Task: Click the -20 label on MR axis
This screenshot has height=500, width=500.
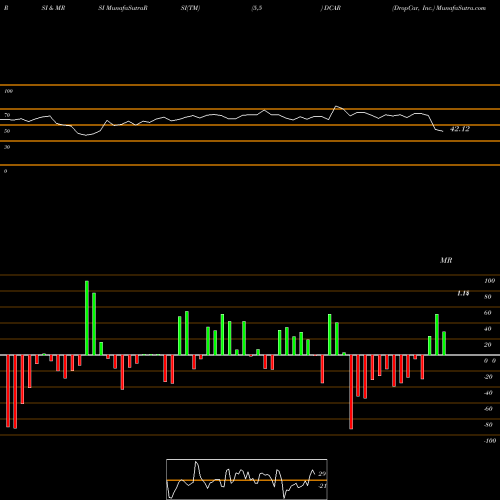Action: (488, 377)
